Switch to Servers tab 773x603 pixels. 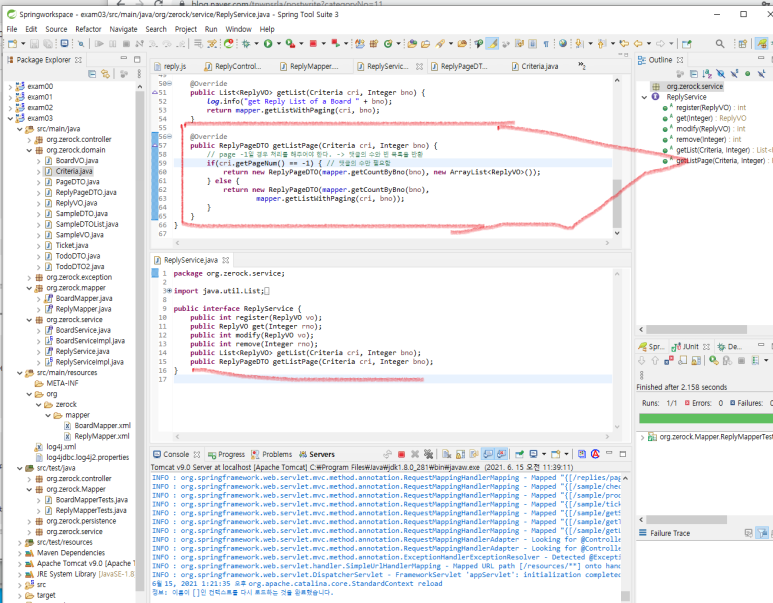click(317, 454)
